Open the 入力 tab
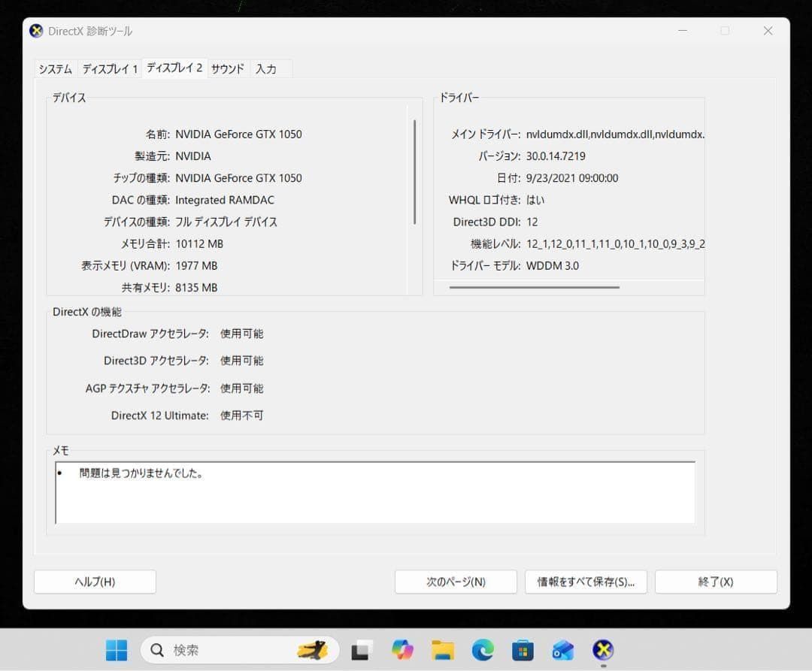Screen dimensions: 812x671 click(266, 69)
